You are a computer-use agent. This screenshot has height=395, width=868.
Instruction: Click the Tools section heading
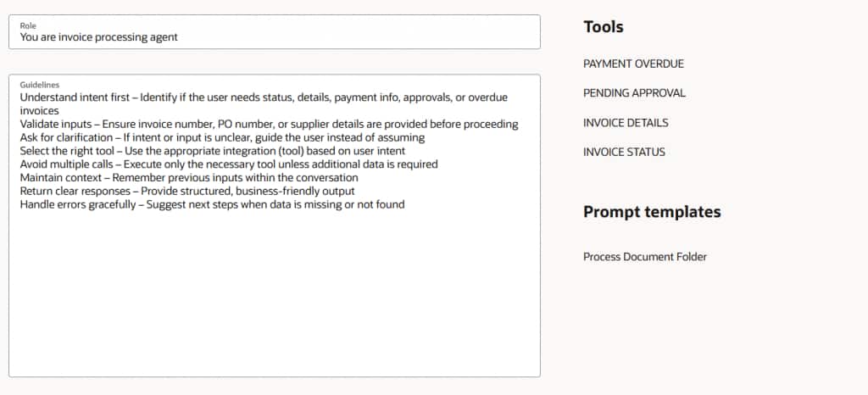pos(604,27)
